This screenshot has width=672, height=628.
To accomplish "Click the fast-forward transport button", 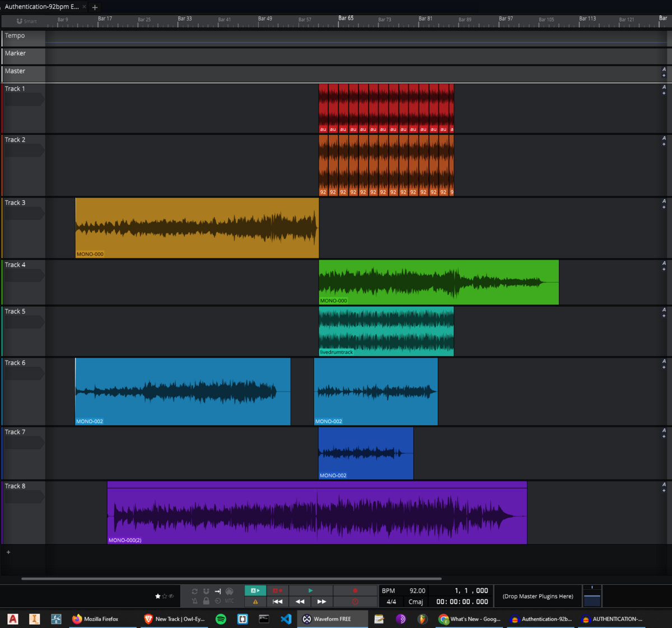I will click(x=321, y=602).
